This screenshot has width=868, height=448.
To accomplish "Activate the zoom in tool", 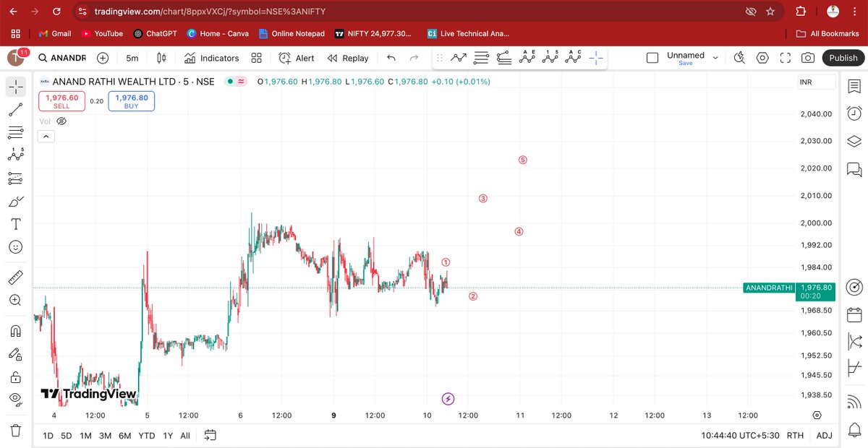I will pos(16,300).
